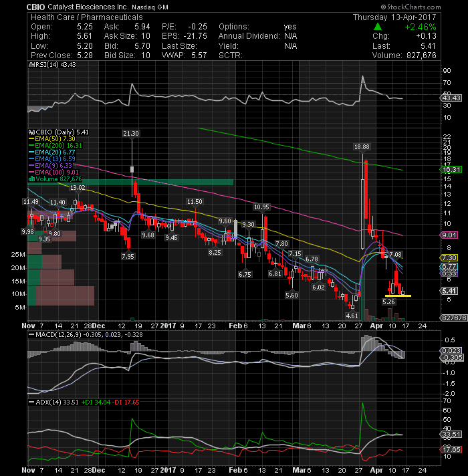This screenshot has width=468, height=476.
Task: Click the EMA(100) 9.01 legend entry
Action: tap(53, 172)
